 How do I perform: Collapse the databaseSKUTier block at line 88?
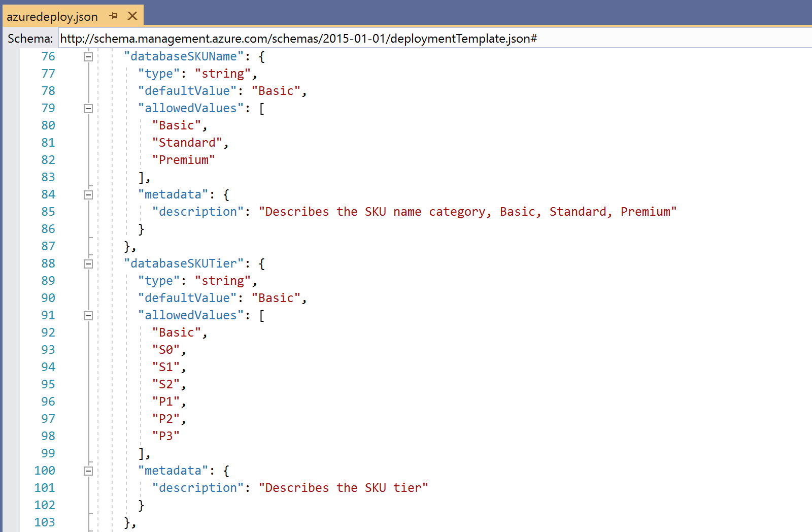pyautogui.click(x=88, y=264)
